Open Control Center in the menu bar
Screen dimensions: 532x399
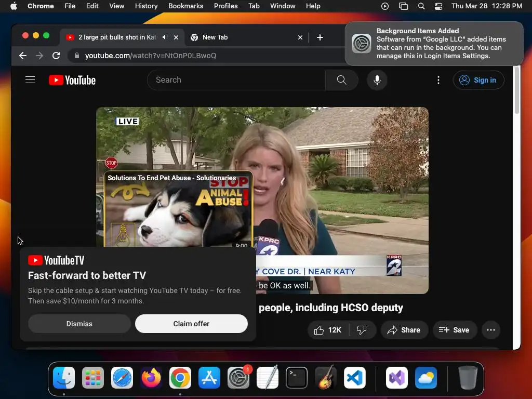click(438, 6)
